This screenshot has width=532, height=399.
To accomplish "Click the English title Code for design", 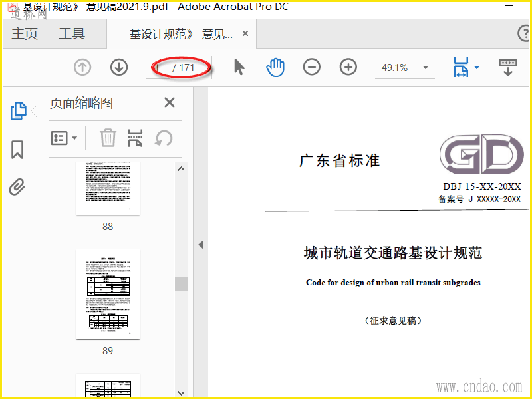I will tap(393, 283).
